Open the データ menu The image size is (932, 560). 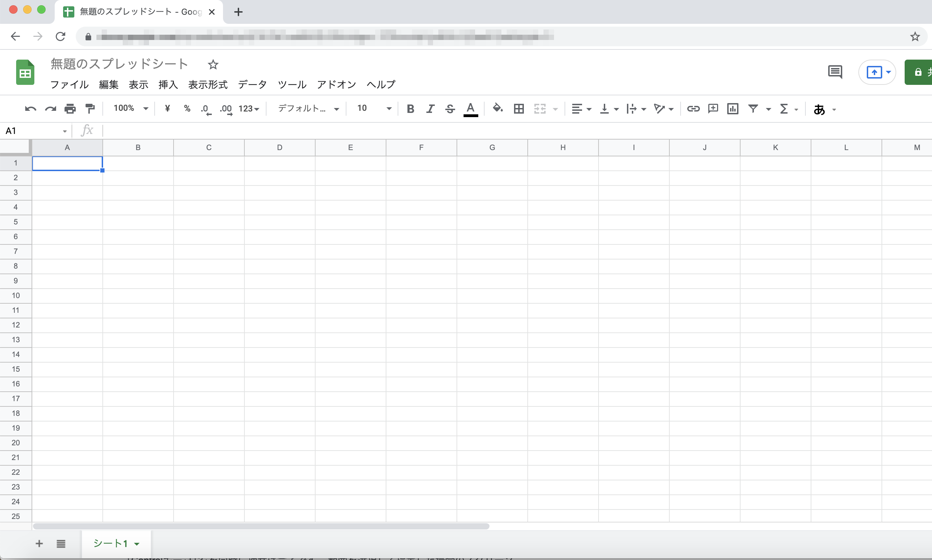coord(252,85)
